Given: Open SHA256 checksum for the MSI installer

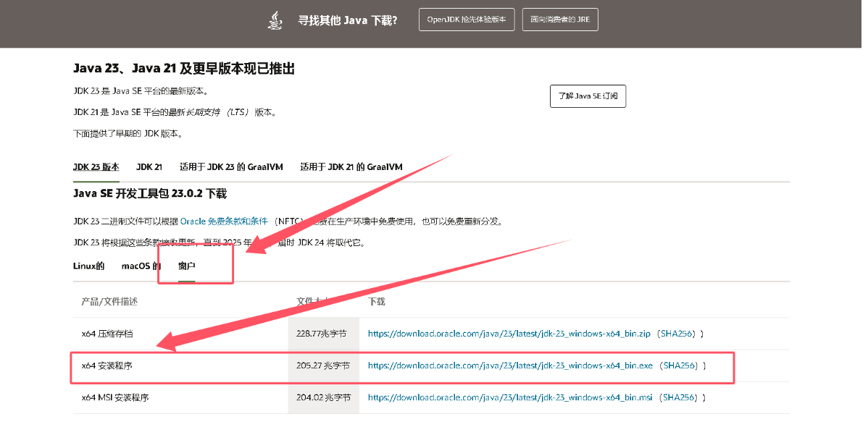Looking at the screenshot, I should [x=679, y=397].
